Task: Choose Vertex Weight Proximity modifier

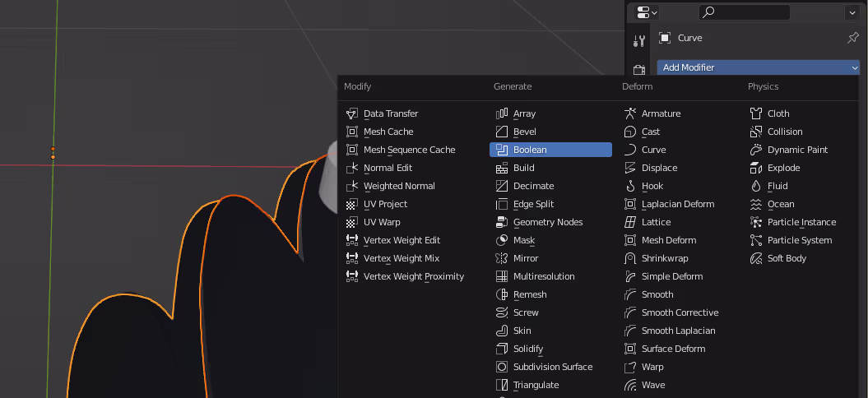Action: pos(413,276)
